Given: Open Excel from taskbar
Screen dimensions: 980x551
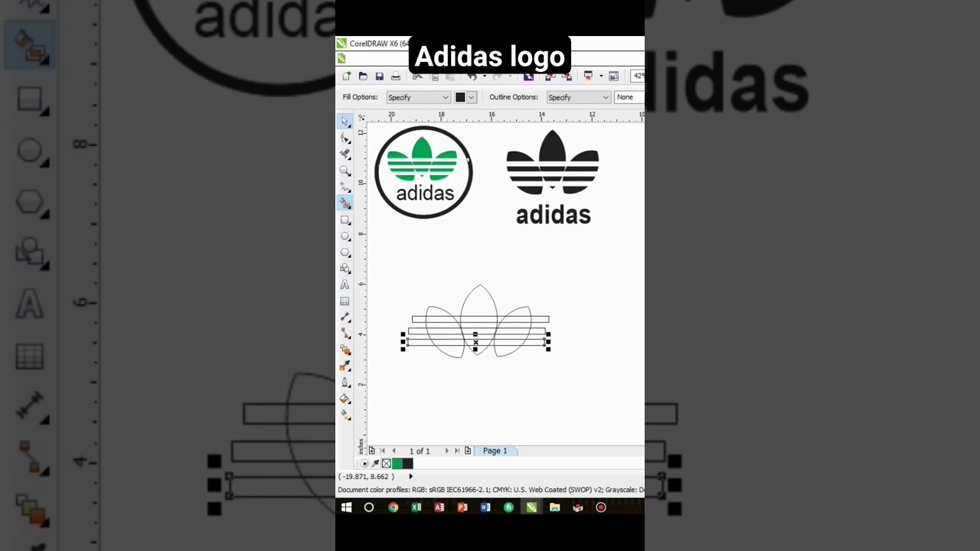Looking at the screenshot, I should (x=416, y=507).
